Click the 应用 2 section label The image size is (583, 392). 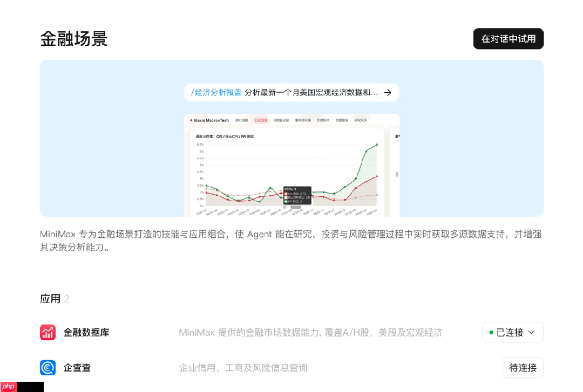55,299
